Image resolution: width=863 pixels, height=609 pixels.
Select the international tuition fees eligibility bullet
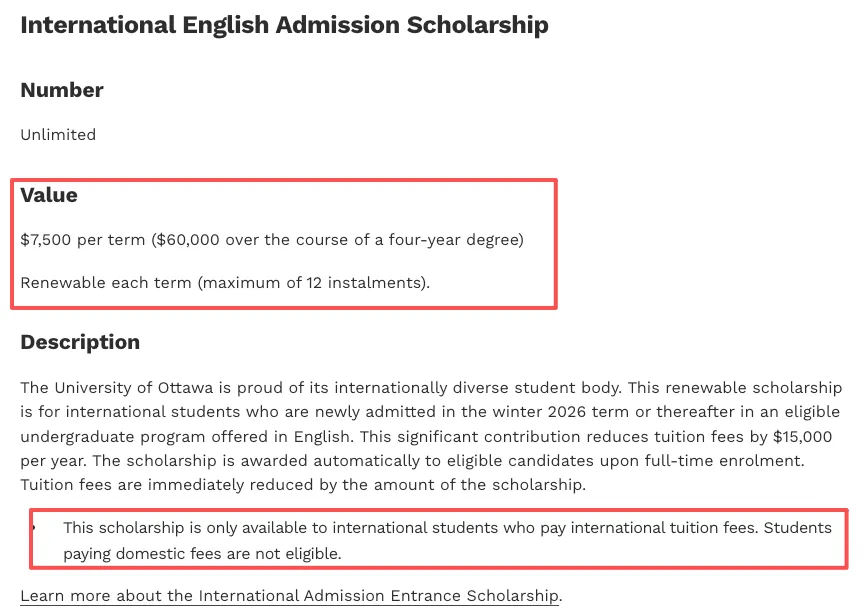[447, 541]
